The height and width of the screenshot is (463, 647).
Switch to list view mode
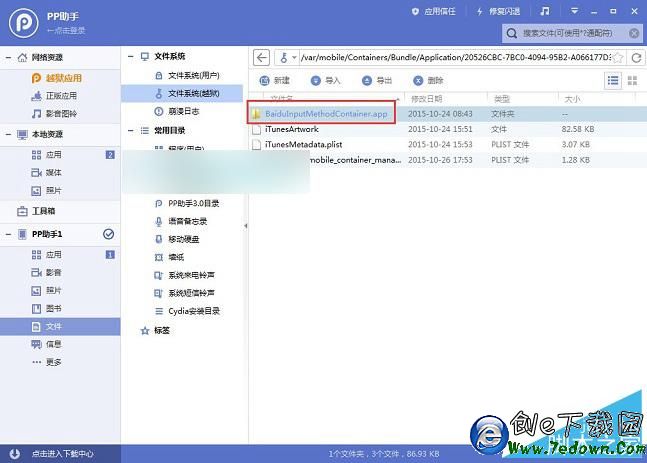point(613,80)
